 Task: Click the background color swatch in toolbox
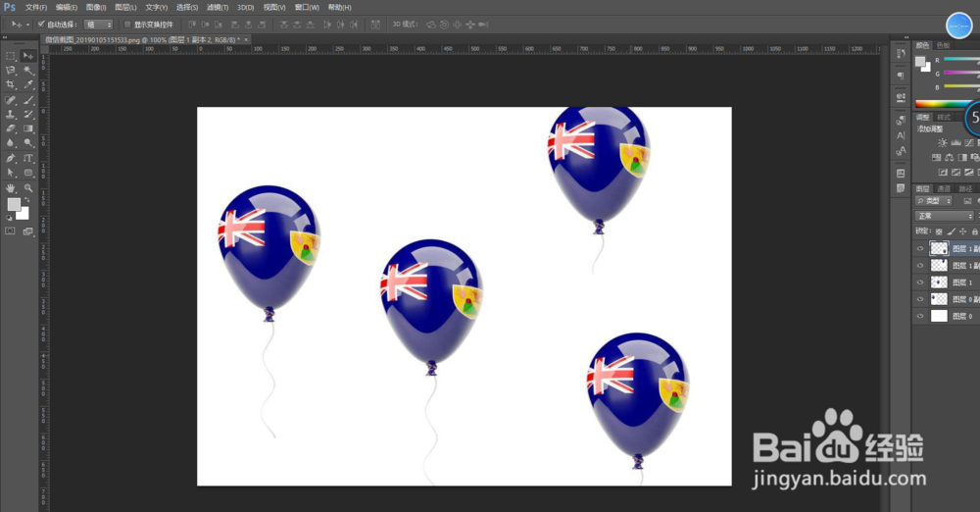point(24,214)
